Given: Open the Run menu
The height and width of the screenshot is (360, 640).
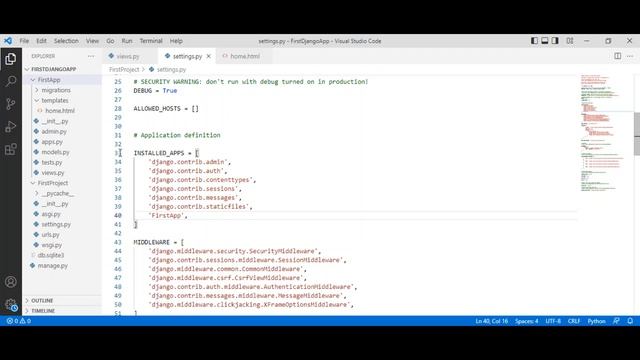Looking at the screenshot, I should (x=127, y=41).
